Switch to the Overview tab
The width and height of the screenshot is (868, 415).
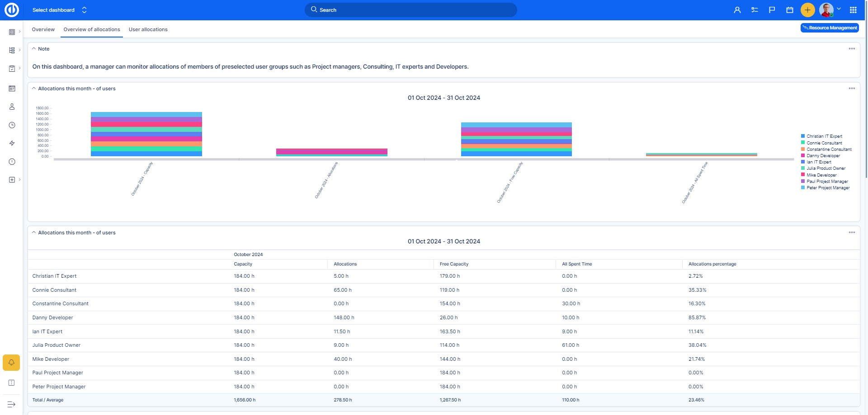coord(43,29)
